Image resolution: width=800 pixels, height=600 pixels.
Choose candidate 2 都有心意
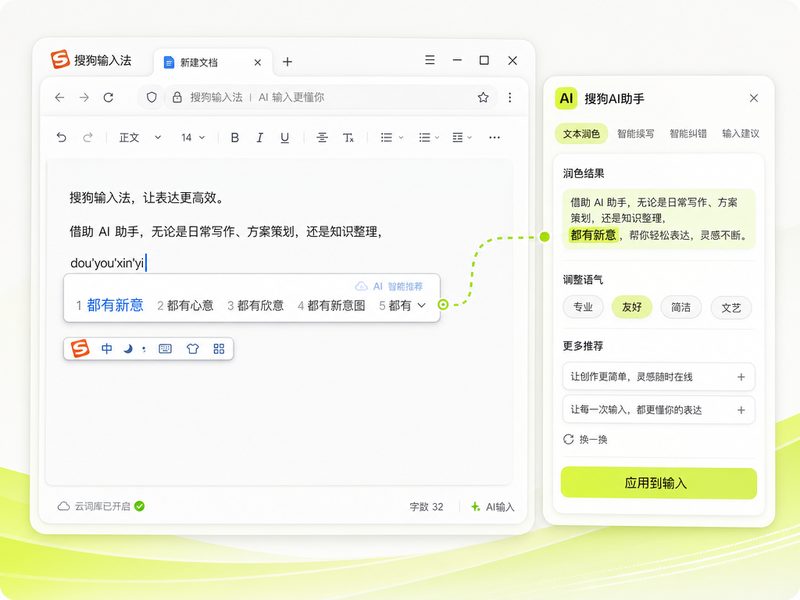pyautogui.click(x=185, y=306)
